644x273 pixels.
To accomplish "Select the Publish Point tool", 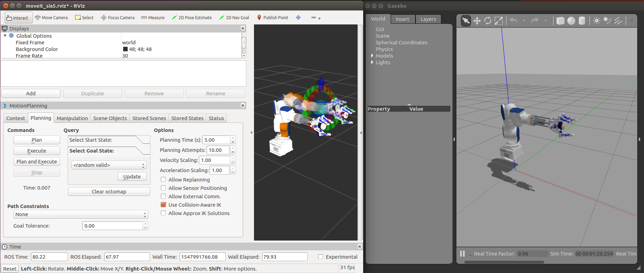I will (x=272, y=18).
